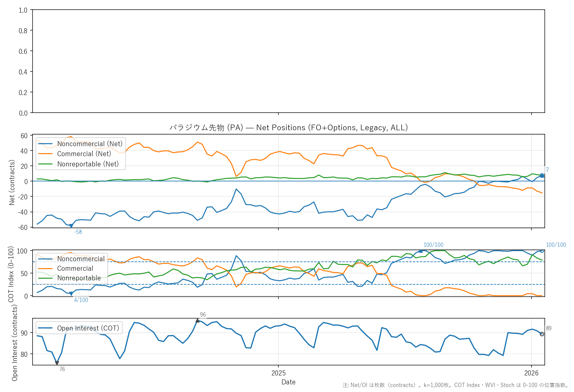Click the Date x-axis label
This screenshot has width=574, height=392.
click(288, 382)
